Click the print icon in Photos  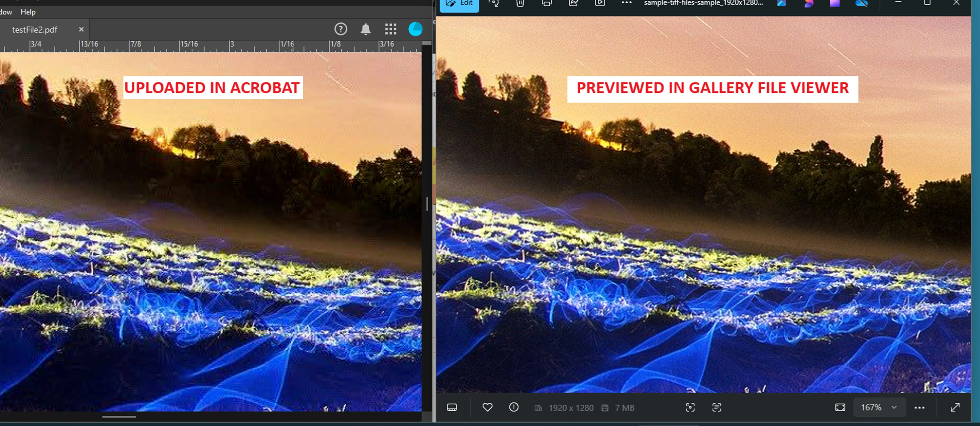[x=547, y=3]
